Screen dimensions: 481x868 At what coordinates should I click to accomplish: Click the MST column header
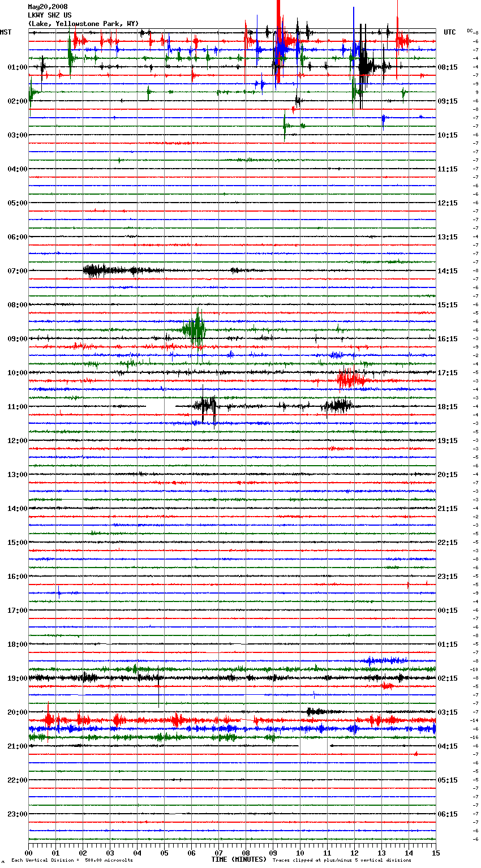6,32
